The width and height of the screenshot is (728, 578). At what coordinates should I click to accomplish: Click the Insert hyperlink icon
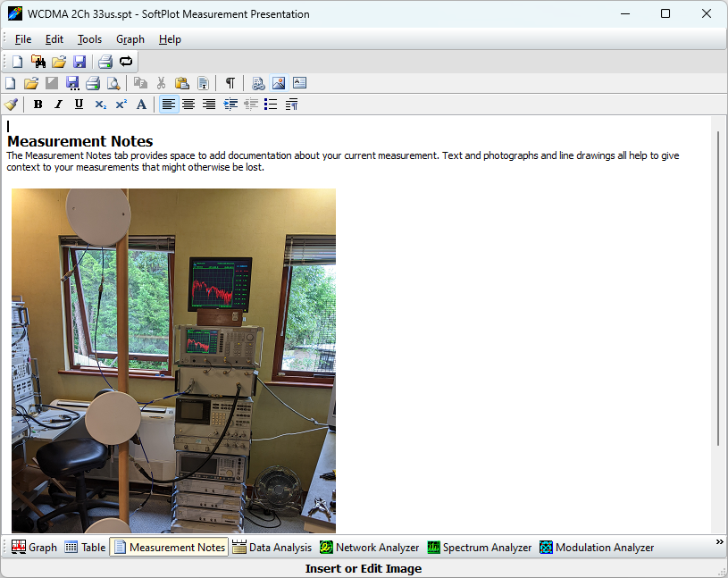point(258,83)
